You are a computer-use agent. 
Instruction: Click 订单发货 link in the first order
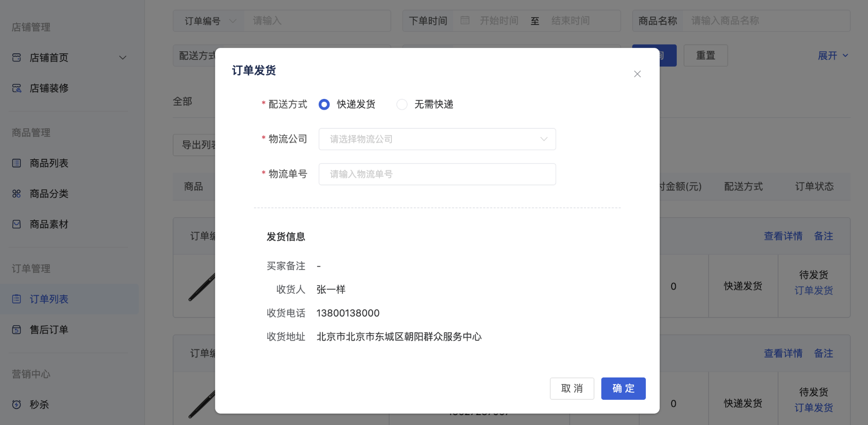point(814,290)
